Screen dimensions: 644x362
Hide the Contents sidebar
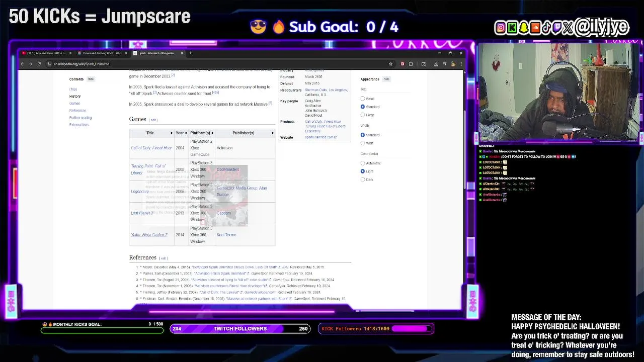(x=91, y=79)
